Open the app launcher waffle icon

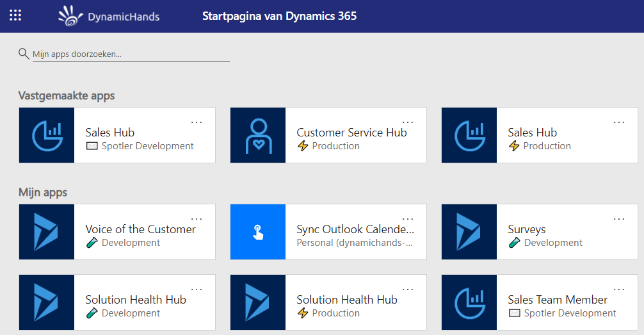click(x=15, y=15)
